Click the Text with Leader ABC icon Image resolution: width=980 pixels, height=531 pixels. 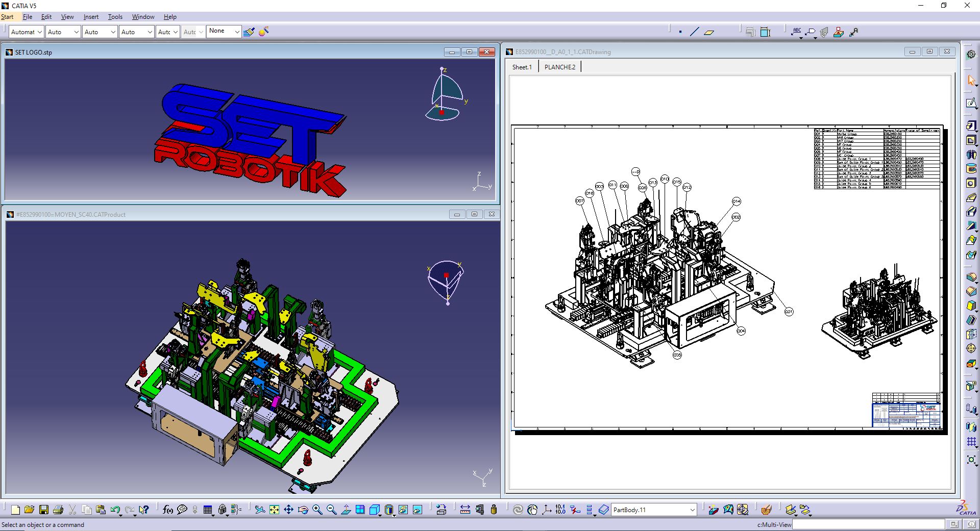(x=796, y=32)
